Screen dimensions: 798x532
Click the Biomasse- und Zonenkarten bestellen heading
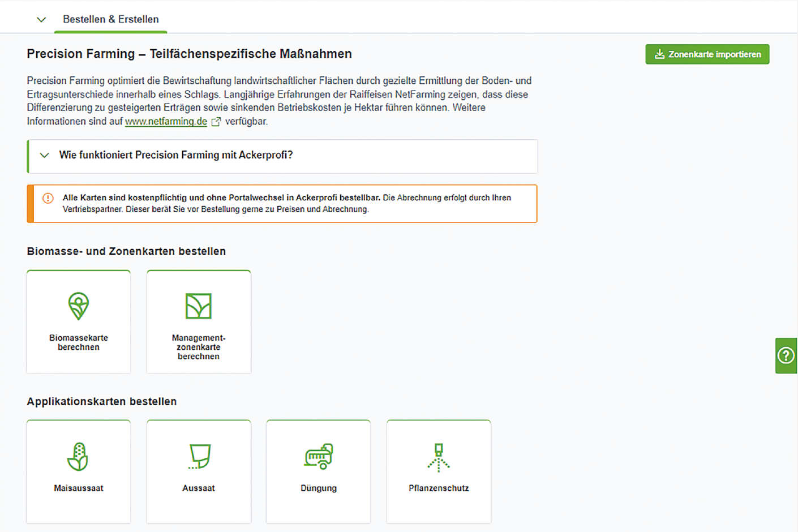(x=126, y=251)
